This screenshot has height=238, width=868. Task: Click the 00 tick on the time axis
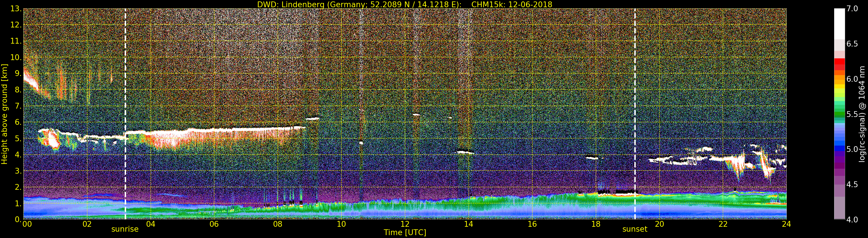[x=27, y=224]
